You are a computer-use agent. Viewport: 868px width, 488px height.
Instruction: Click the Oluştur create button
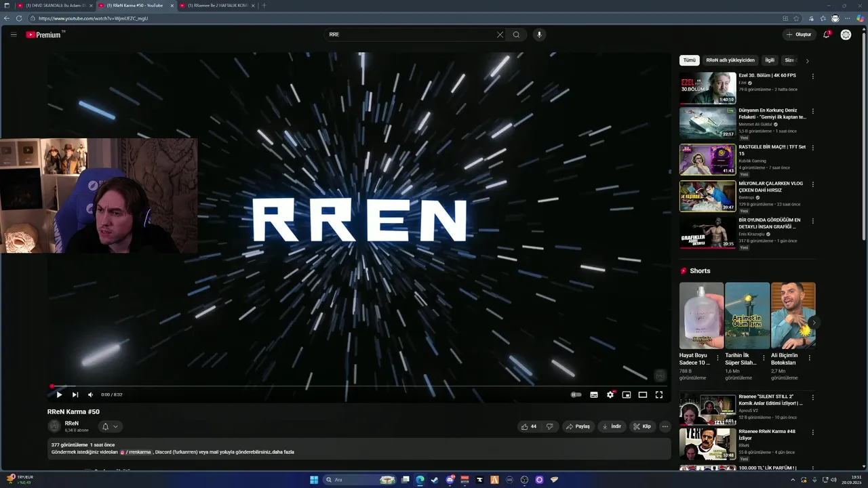799,35
